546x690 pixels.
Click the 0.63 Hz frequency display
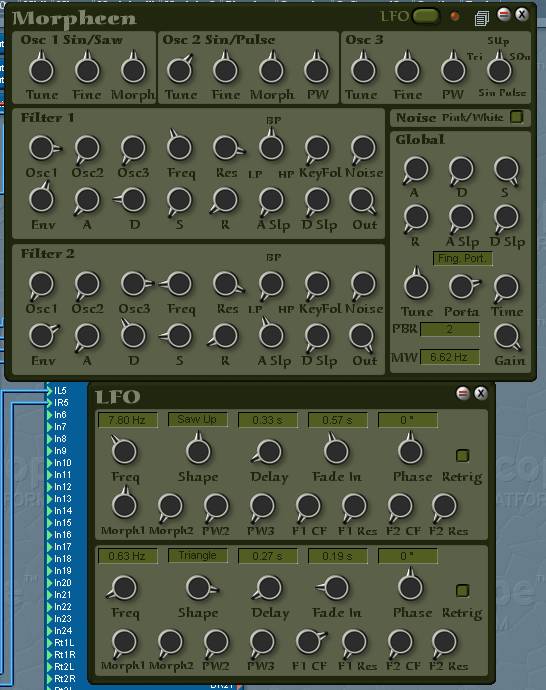pos(127,556)
